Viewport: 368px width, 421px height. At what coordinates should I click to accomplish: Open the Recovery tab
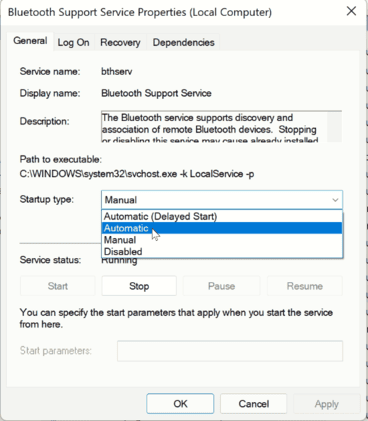point(120,43)
